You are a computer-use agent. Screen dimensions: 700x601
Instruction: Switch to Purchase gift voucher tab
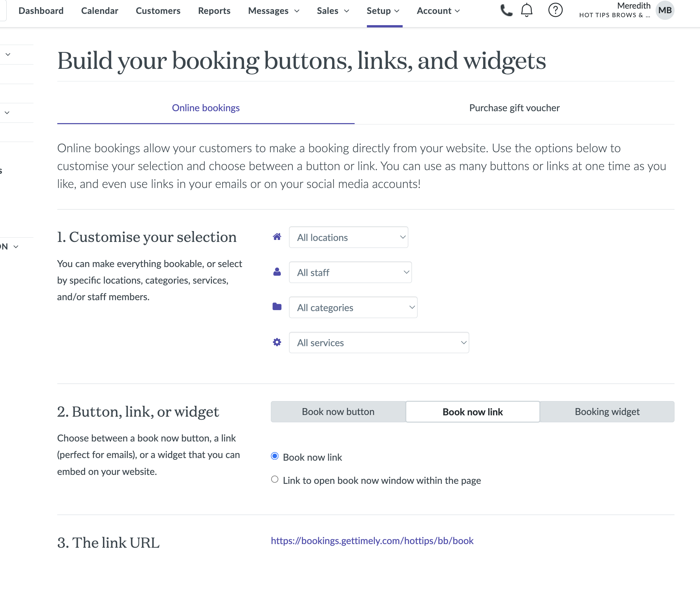coord(514,108)
